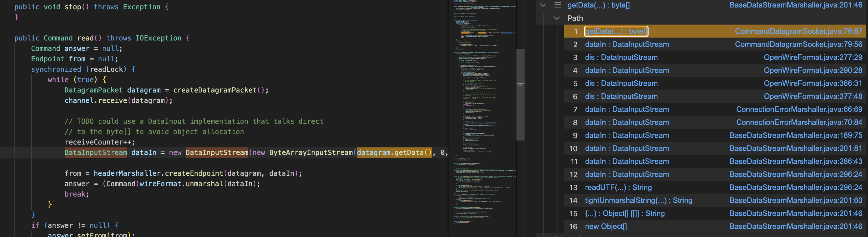Select path step 6 dis : DataInputStream
Viewport: 868px width, 237px height.
(x=621, y=97)
